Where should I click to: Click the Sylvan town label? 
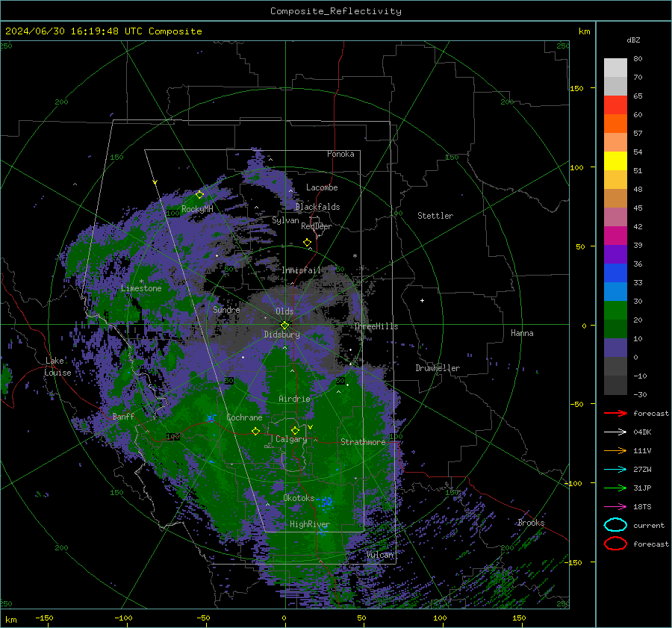pos(285,220)
